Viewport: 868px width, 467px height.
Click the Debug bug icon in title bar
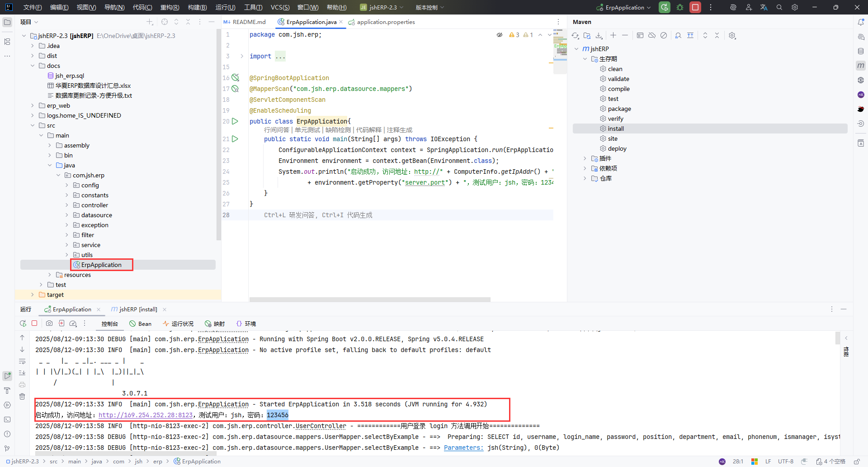click(680, 7)
